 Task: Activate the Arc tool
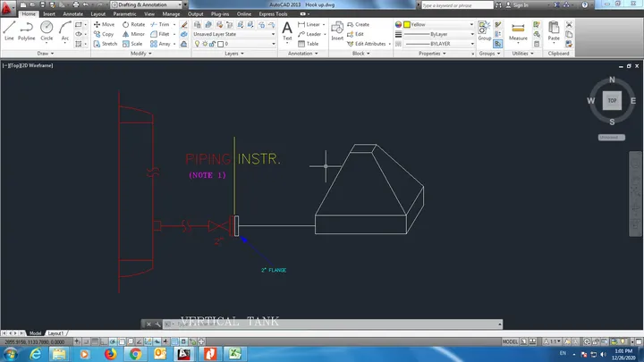coord(65,31)
